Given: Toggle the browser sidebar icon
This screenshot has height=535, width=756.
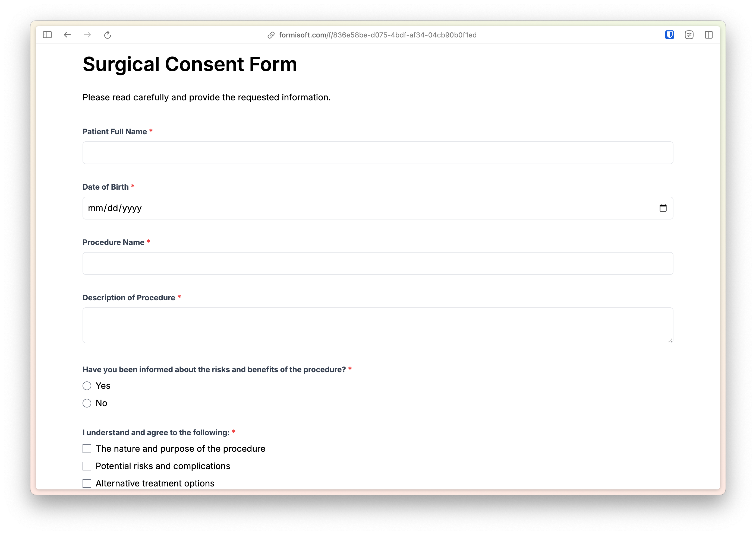Looking at the screenshot, I should tap(47, 35).
